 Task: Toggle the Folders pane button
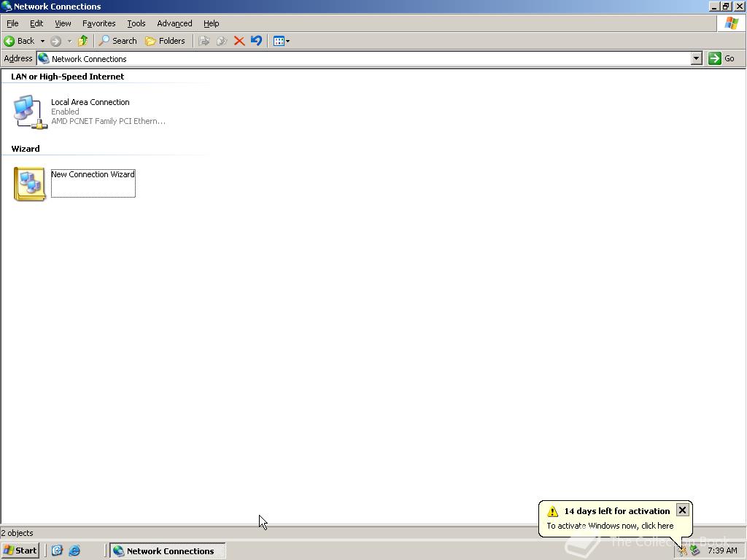point(165,41)
